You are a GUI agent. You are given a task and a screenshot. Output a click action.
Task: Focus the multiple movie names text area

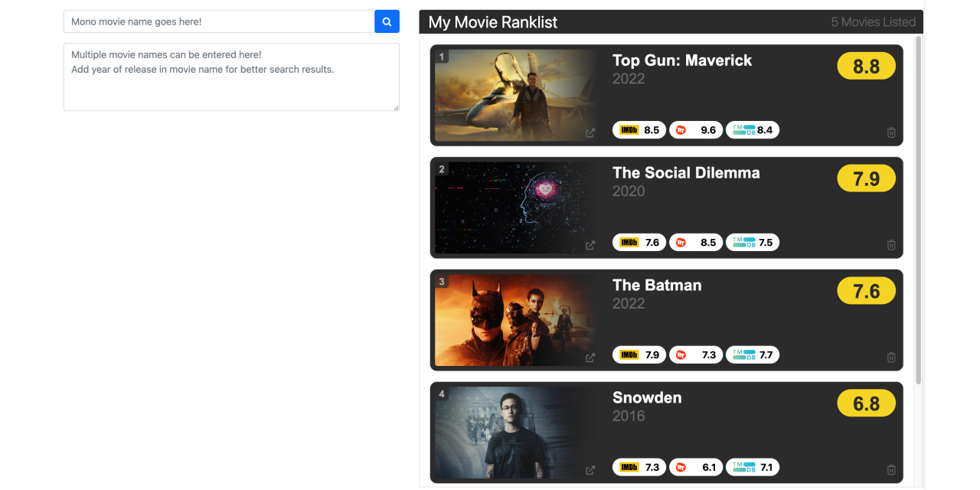(x=231, y=77)
